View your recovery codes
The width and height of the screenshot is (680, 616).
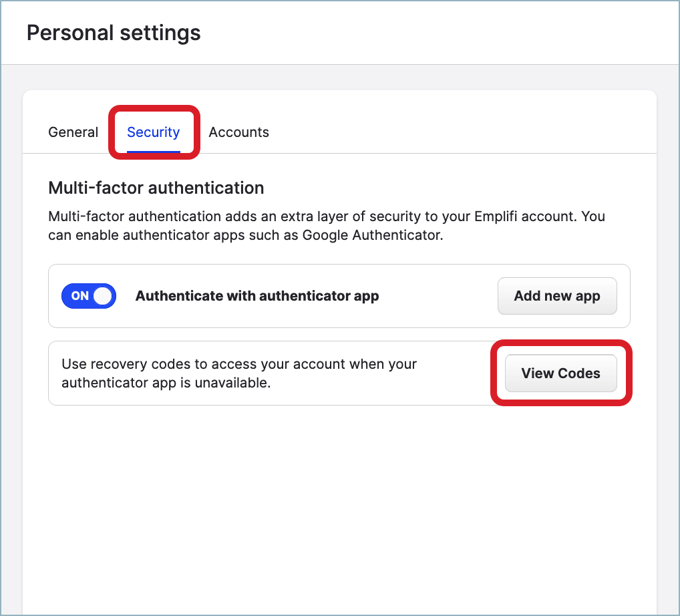coord(560,373)
